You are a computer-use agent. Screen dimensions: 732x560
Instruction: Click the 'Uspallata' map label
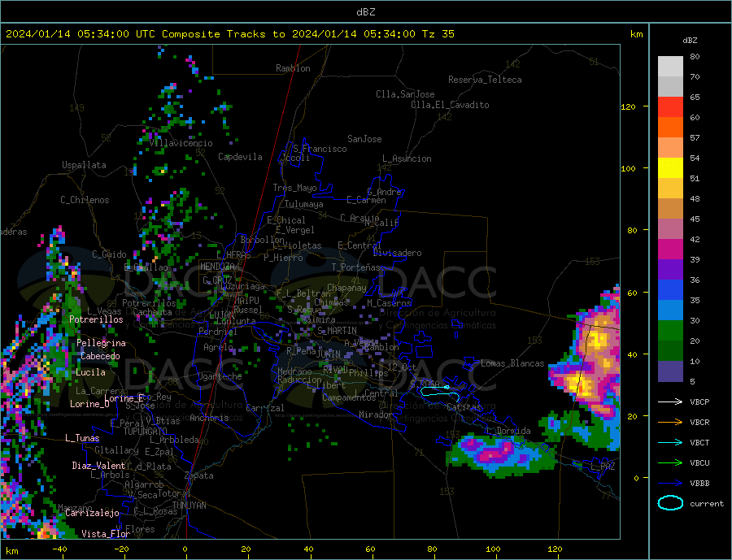pos(84,165)
